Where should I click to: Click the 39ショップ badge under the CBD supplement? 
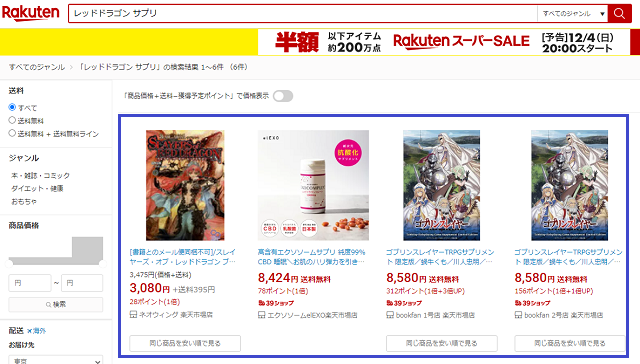pyautogui.click(x=276, y=303)
